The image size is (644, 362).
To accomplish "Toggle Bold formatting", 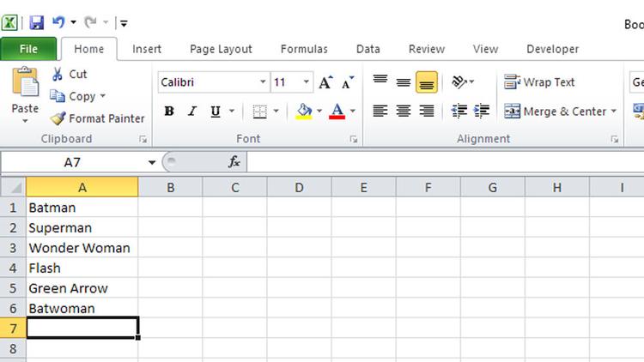I will [169, 112].
